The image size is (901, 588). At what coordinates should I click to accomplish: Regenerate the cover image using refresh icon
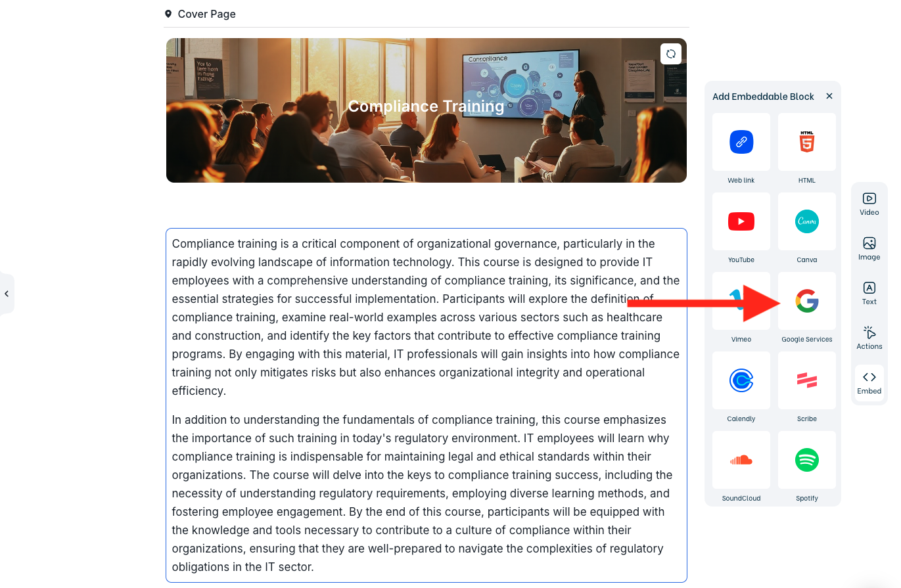pyautogui.click(x=670, y=54)
